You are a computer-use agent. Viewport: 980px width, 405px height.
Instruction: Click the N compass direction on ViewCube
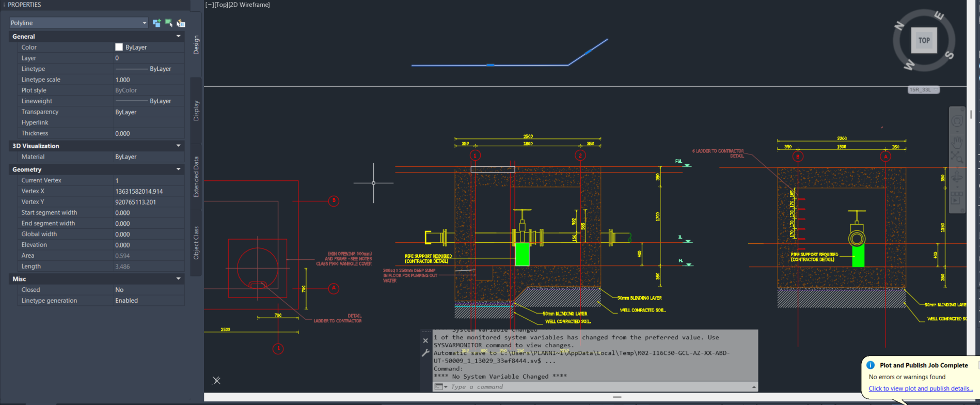pos(899,26)
